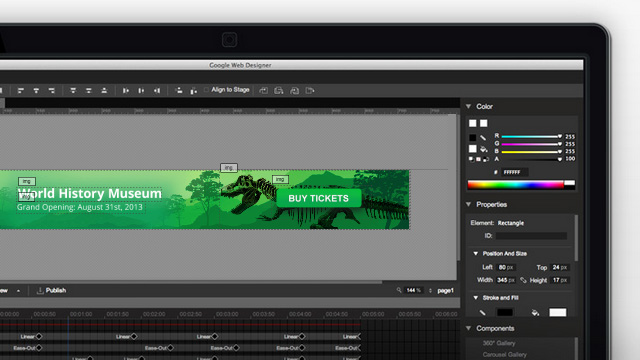The width and height of the screenshot is (640, 360).
Task: Align selected elements to vertical centers
Action: click(x=89, y=91)
